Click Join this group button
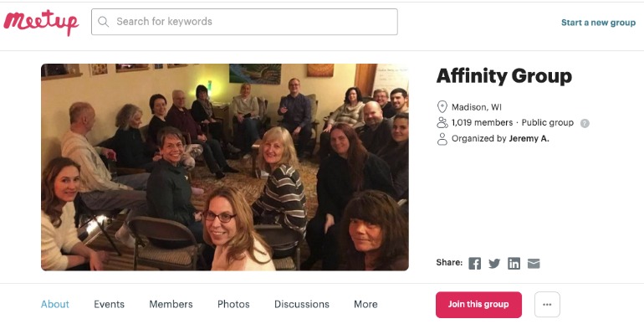The image size is (644, 324). [x=478, y=305]
